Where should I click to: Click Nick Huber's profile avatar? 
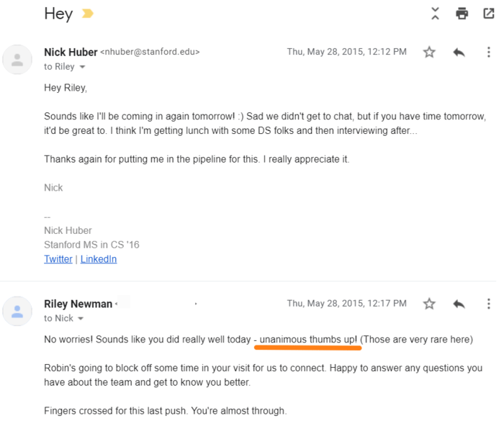coord(18,59)
